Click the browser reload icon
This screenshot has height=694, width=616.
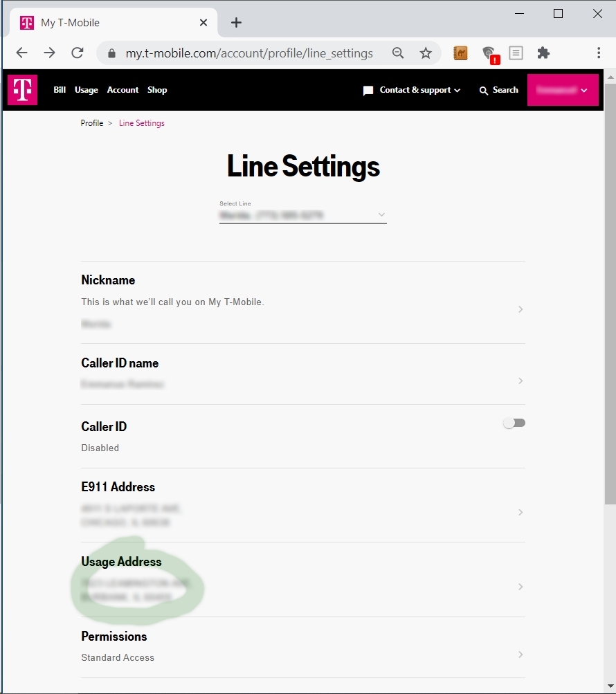click(78, 53)
